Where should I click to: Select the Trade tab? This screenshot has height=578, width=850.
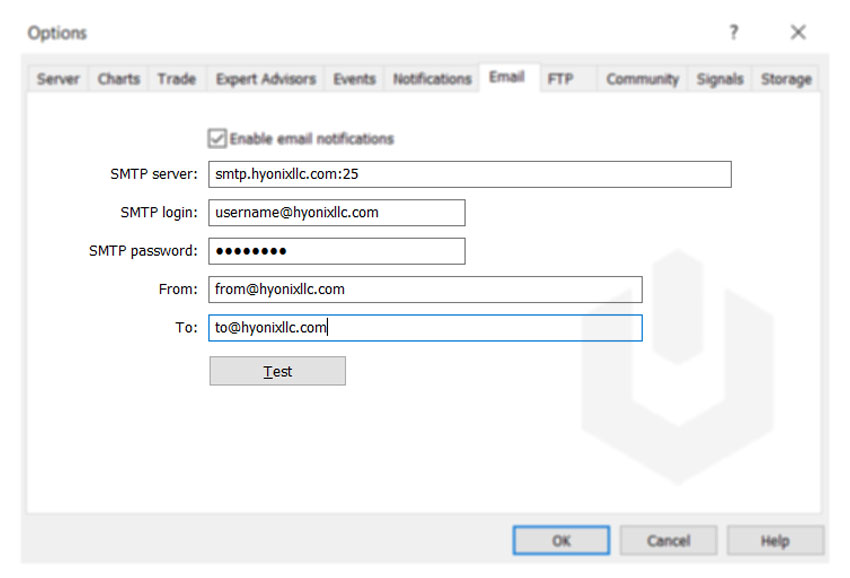[176, 79]
